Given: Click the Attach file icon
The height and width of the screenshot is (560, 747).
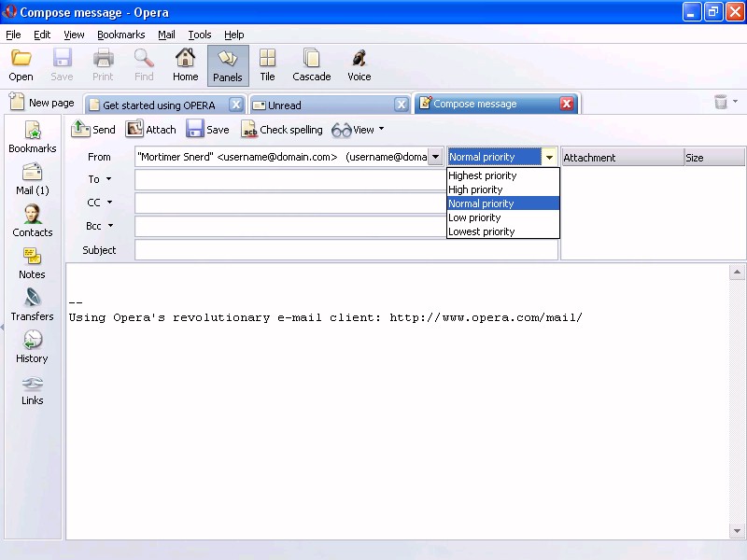Looking at the screenshot, I should [x=134, y=129].
